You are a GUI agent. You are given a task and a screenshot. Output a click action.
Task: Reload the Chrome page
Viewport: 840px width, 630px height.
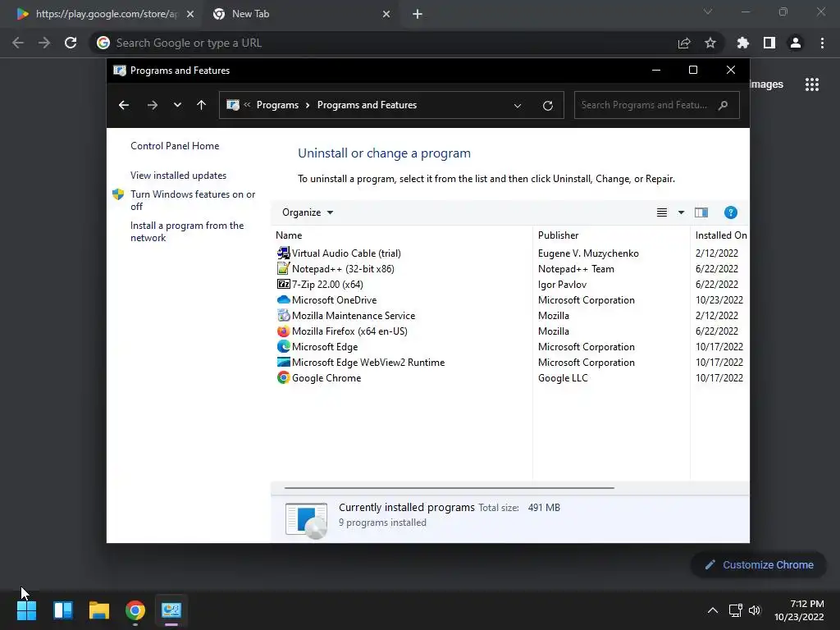pyautogui.click(x=71, y=43)
